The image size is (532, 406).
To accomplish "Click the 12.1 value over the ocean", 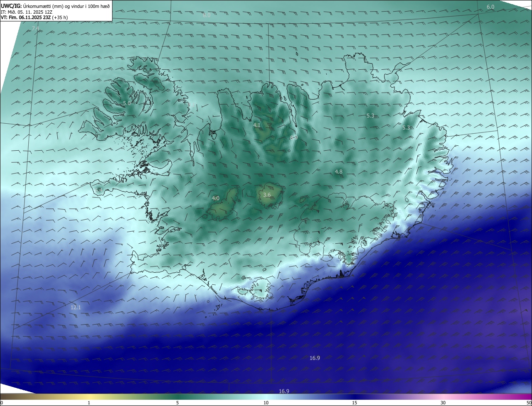I will point(76,308).
